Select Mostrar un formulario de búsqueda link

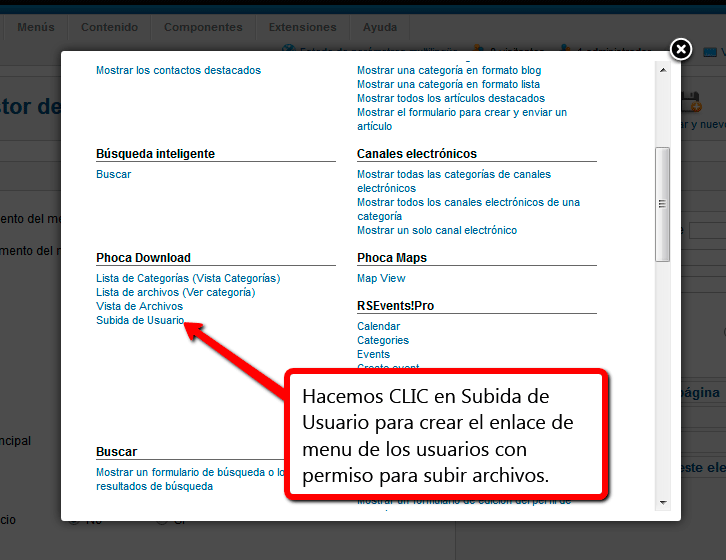click(190, 479)
